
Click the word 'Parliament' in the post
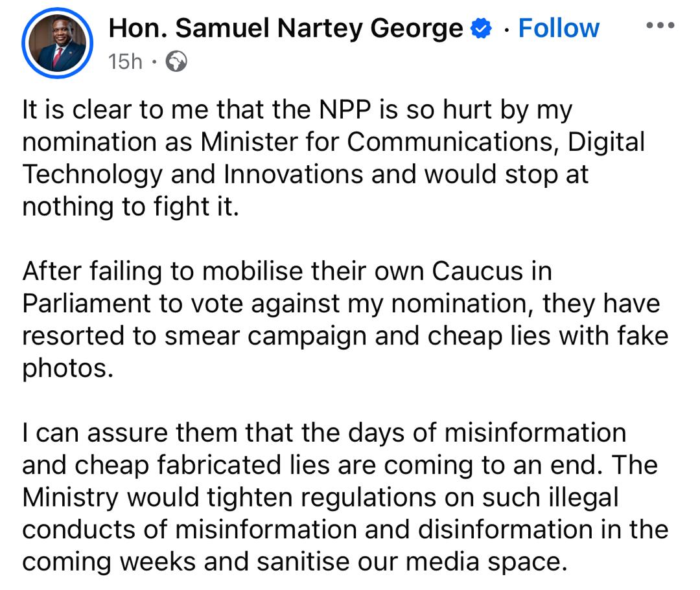tap(87, 304)
